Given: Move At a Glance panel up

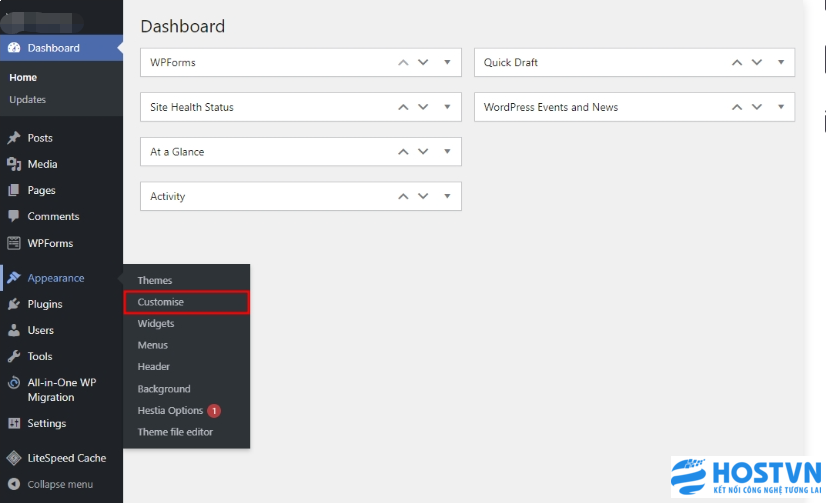Looking at the screenshot, I should coord(404,152).
